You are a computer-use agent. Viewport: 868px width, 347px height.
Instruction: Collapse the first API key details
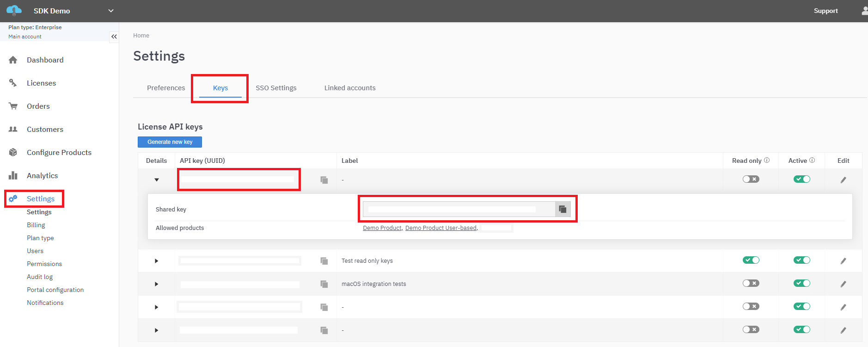point(157,180)
